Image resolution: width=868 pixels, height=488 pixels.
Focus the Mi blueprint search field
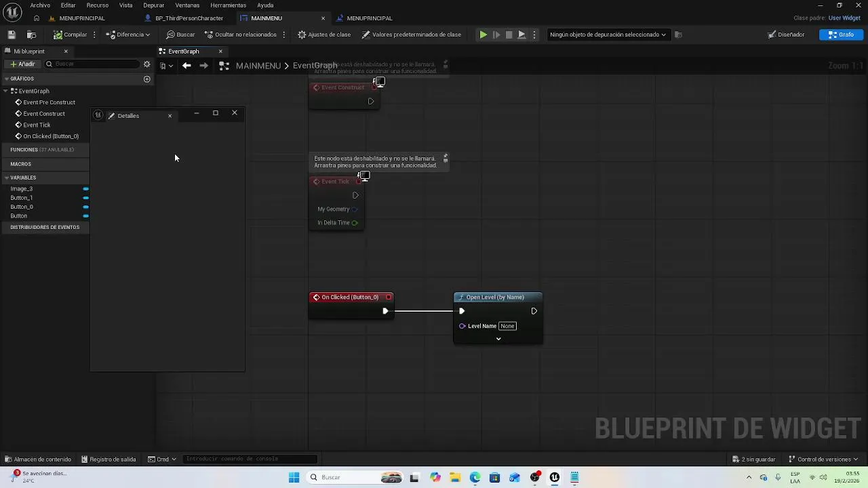92,64
